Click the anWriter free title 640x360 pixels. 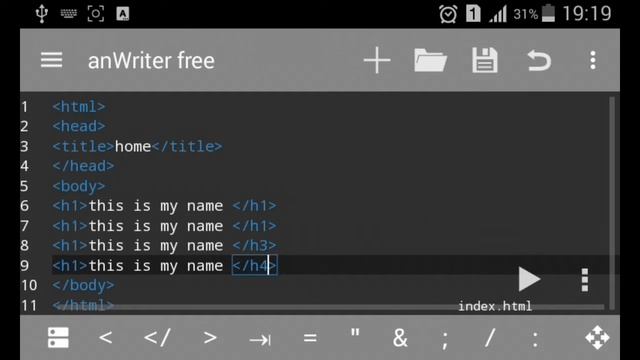click(x=151, y=61)
